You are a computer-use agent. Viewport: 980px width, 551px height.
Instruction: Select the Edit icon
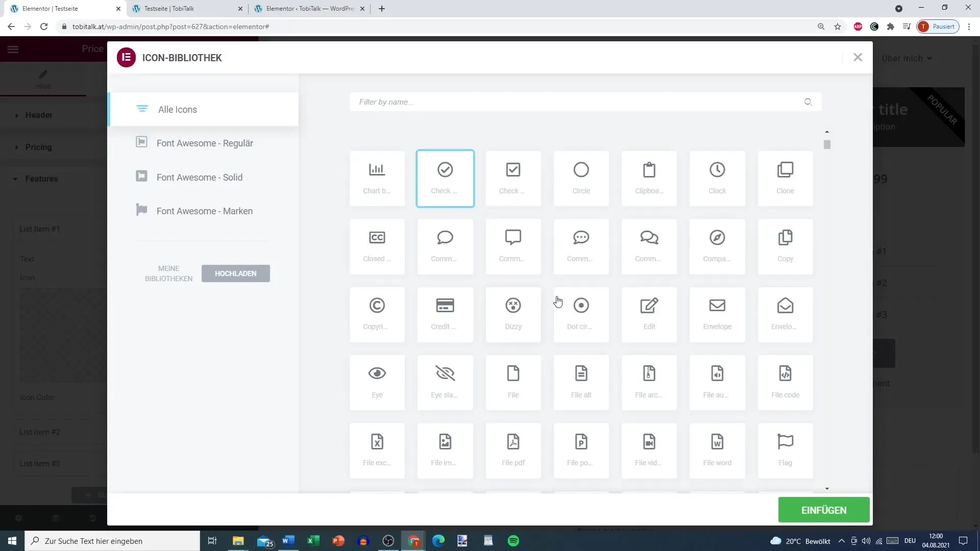(649, 314)
